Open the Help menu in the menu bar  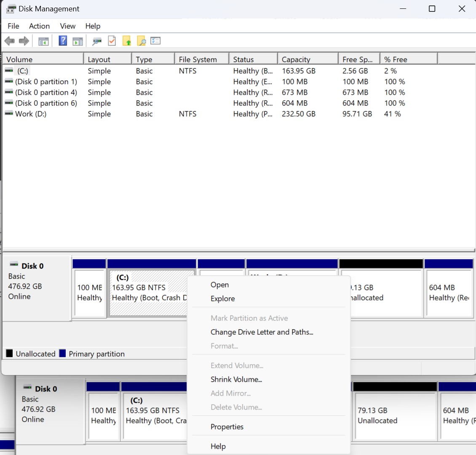(x=93, y=26)
